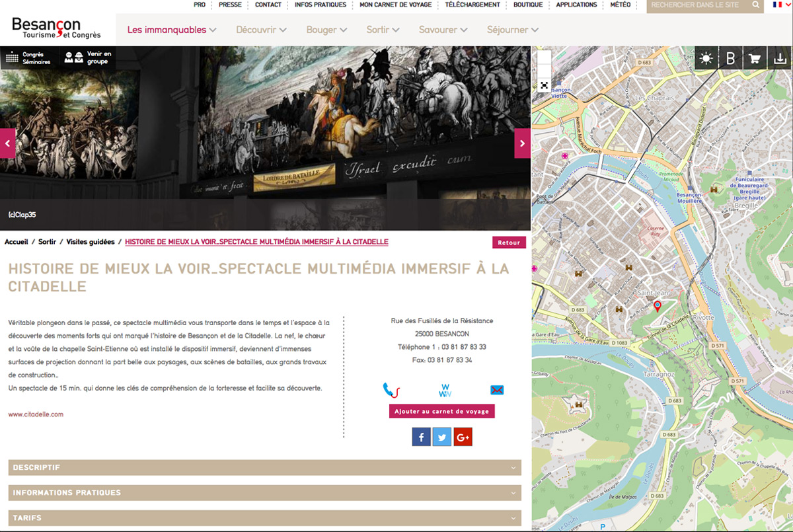Screen dimensions: 793x532
Task: Open the shopping cart icon
Action: (755, 59)
